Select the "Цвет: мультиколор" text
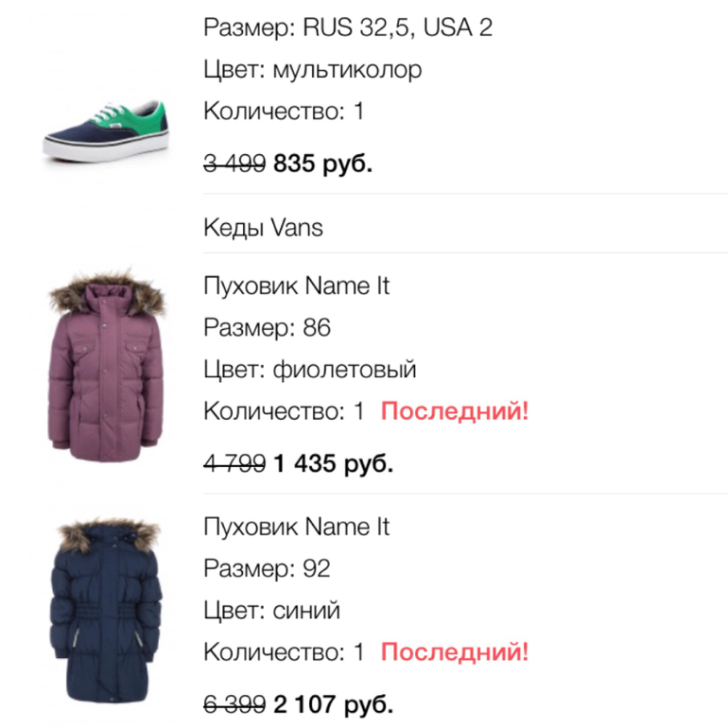Viewport: 728px width, 728px height. [312, 70]
